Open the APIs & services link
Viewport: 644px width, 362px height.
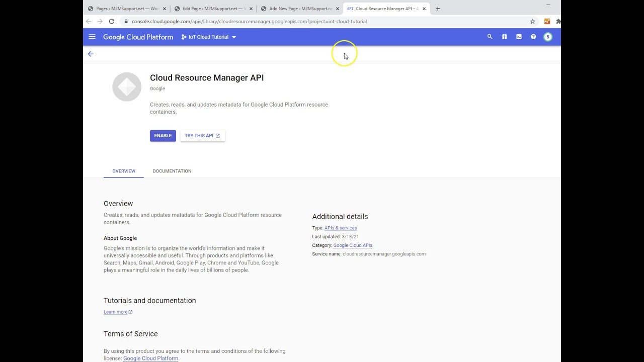click(x=341, y=228)
